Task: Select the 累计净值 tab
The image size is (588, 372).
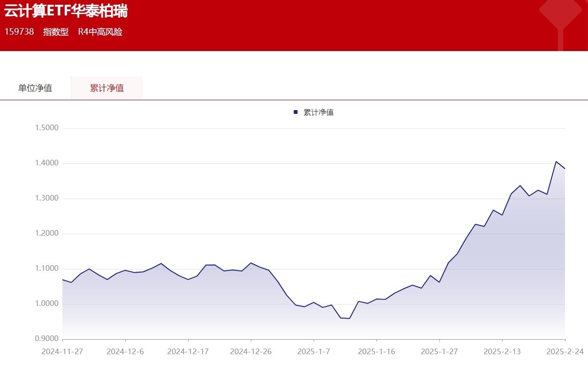Action: point(106,88)
